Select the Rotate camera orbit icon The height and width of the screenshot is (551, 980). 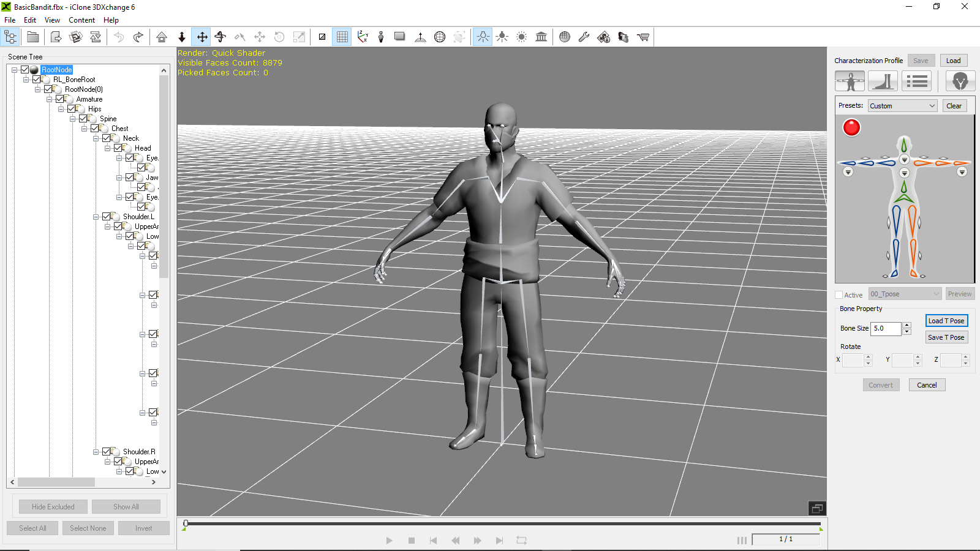click(221, 37)
